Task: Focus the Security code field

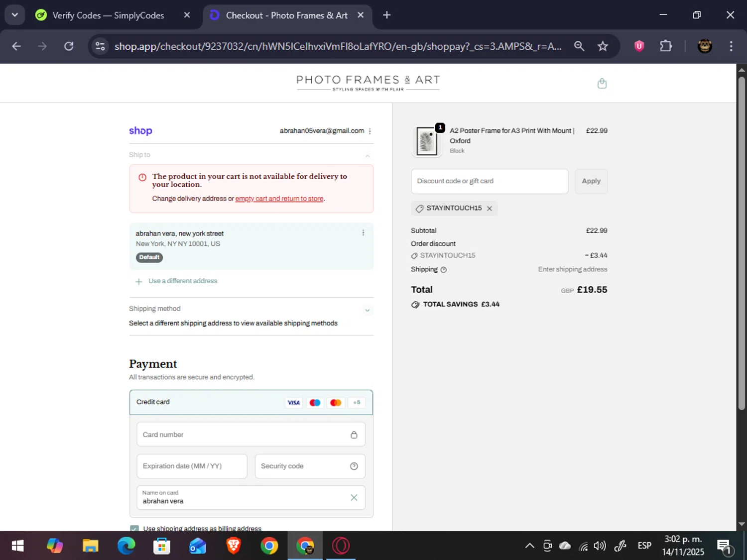Action: pos(310,466)
